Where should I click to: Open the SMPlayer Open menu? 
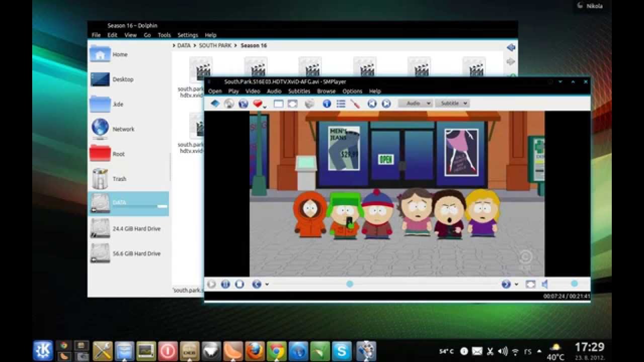click(215, 91)
